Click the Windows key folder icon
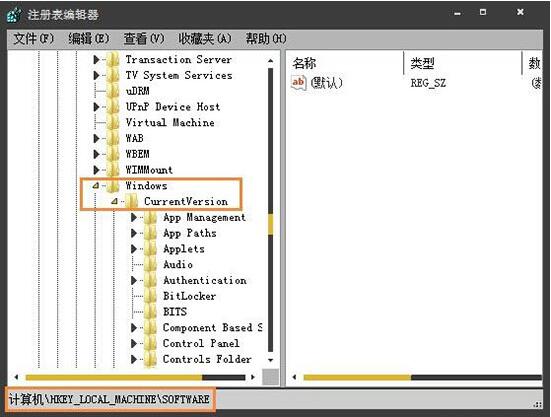 [113, 186]
